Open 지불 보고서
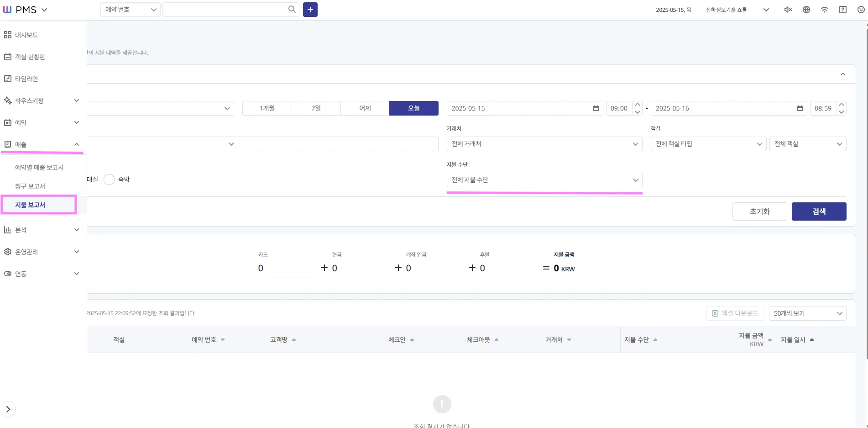 tap(30, 205)
